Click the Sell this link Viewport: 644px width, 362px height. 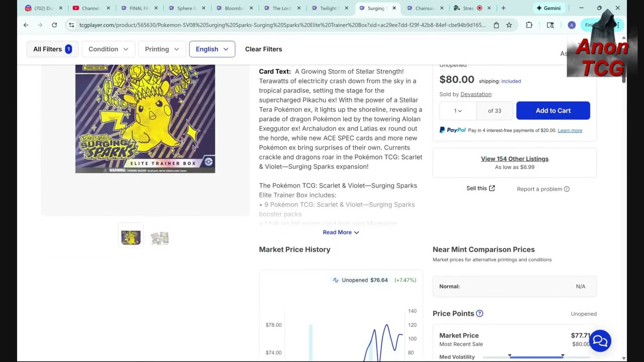(x=476, y=189)
